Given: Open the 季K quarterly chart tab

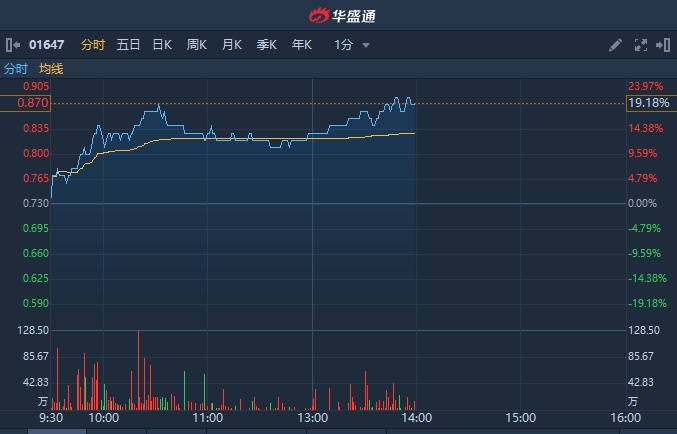Looking at the screenshot, I should 266,45.
